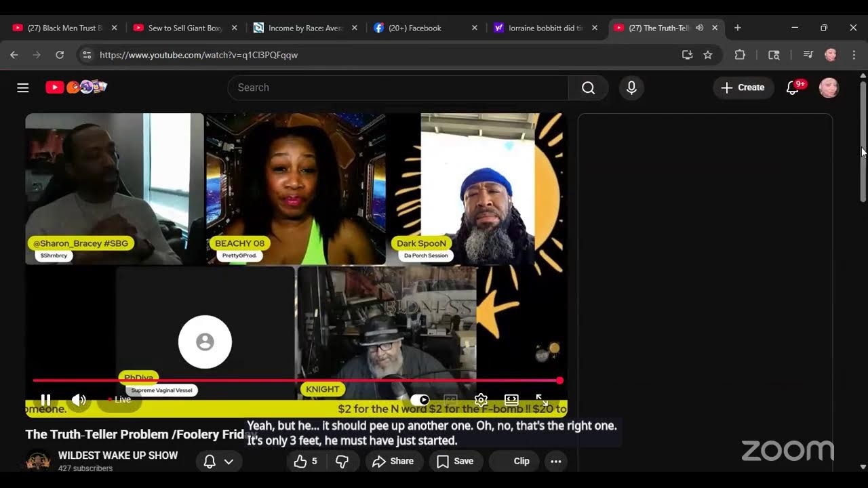Reload the current page

pos(60,55)
